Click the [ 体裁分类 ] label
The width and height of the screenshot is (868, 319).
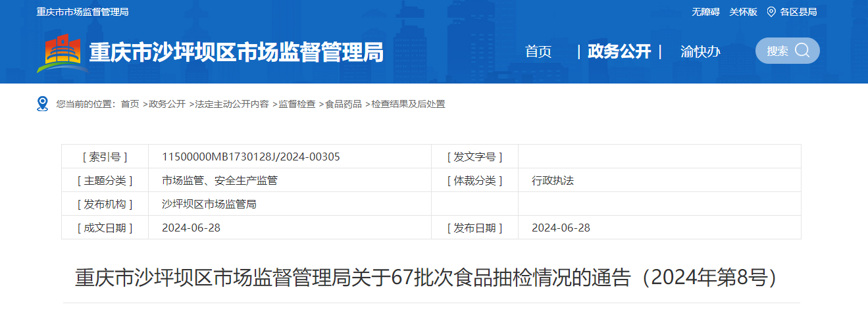click(474, 180)
